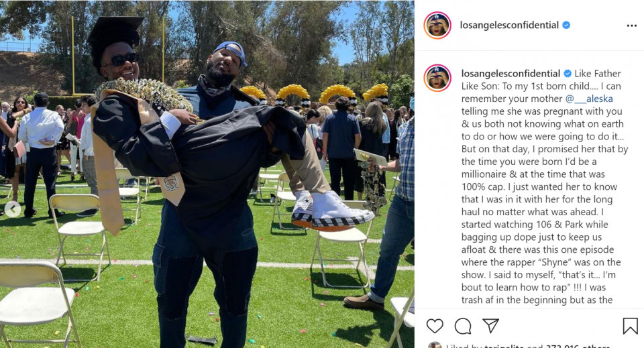Screen dimensions: 644x348
Task: Visit losangelesconfidential from the header username
Action: coord(509,25)
